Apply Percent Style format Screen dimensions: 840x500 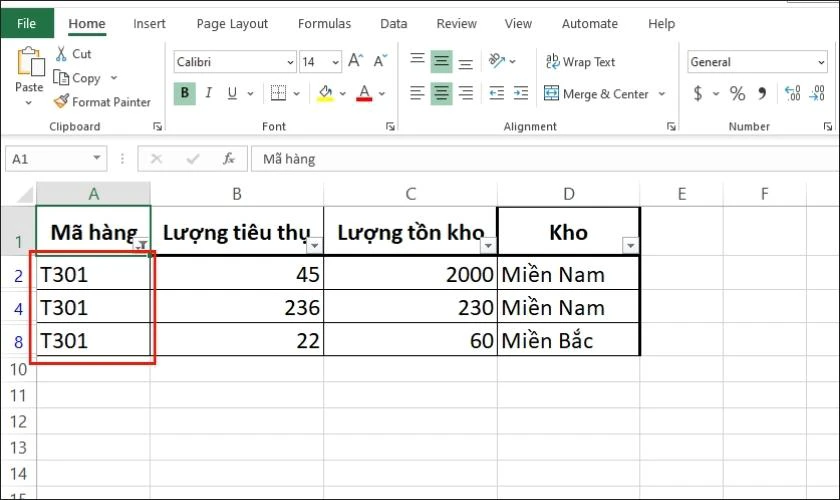point(737,93)
